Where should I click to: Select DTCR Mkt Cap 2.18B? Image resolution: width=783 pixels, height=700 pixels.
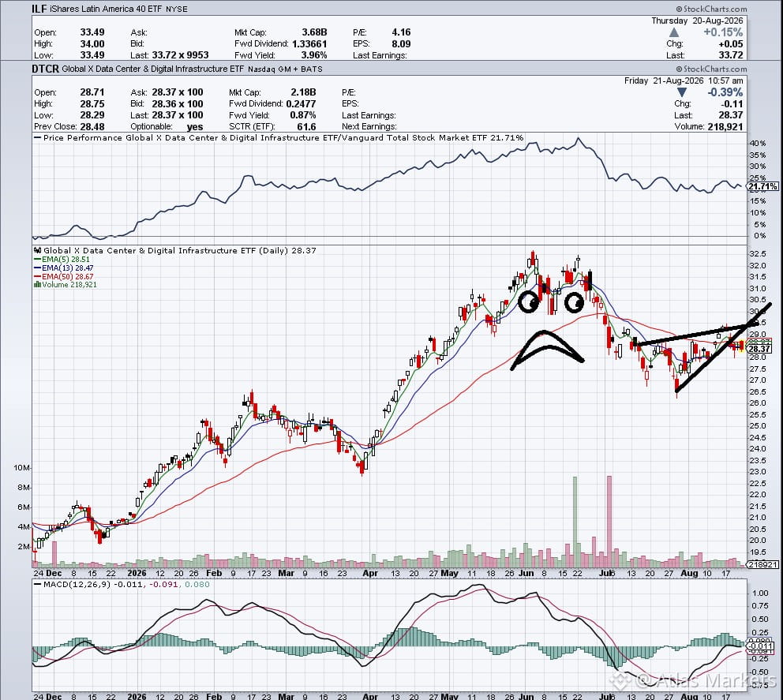tap(304, 92)
